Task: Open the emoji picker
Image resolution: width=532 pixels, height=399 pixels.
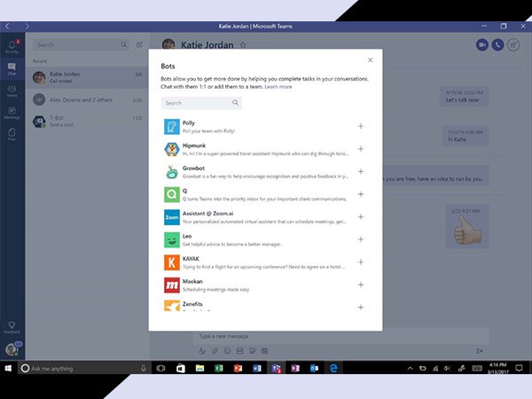Action: (227, 351)
